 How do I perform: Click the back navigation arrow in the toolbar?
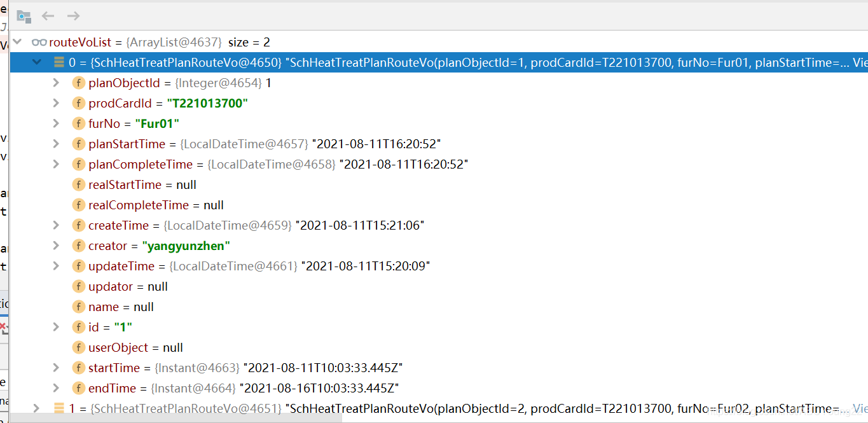click(x=48, y=16)
